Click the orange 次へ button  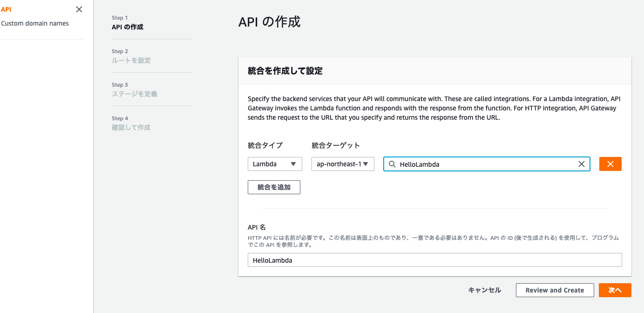tap(615, 290)
